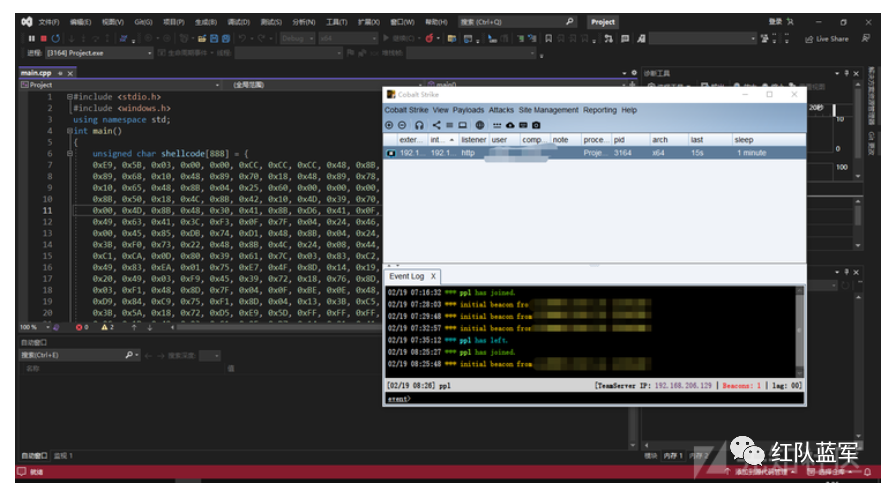
Task: Click the search magnifier in Visual Studio title bar
Action: [x=569, y=22]
